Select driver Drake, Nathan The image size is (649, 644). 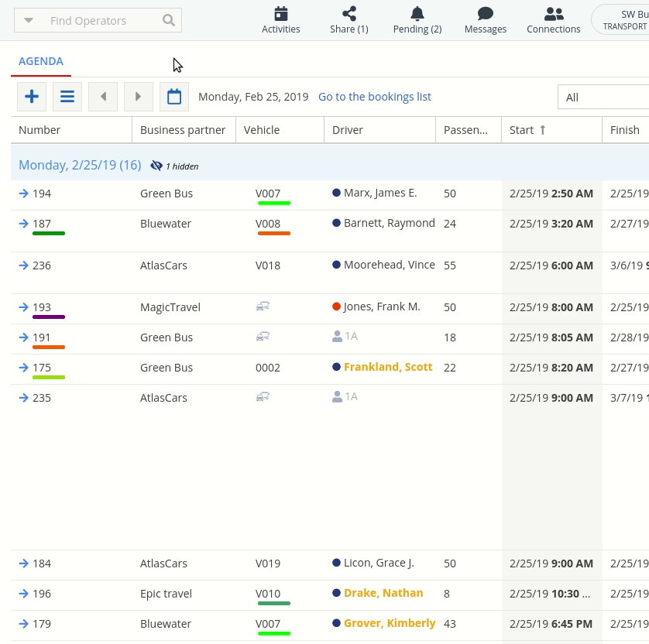[x=383, y=593]
